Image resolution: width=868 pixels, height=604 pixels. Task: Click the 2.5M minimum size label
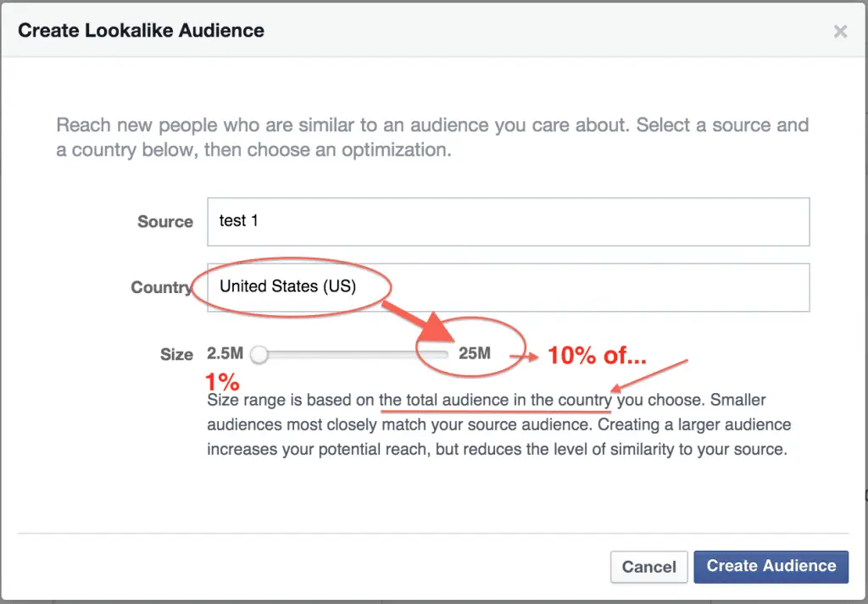[224, 354]
